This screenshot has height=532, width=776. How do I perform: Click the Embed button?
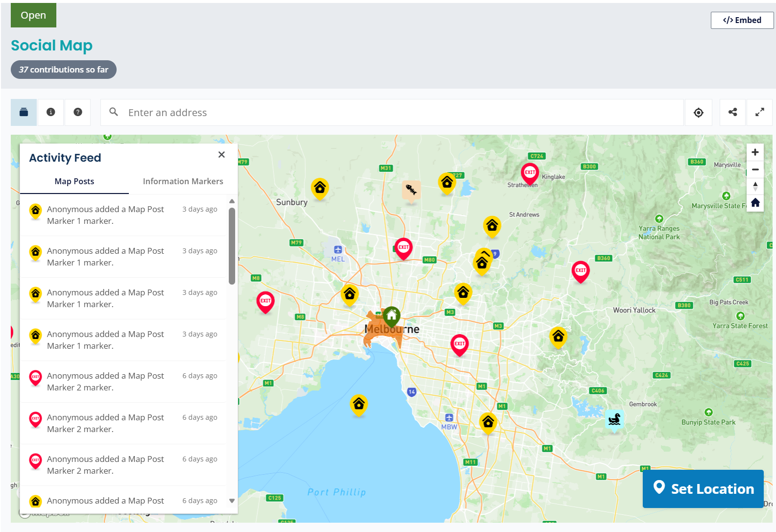click(x=742, y=20)
